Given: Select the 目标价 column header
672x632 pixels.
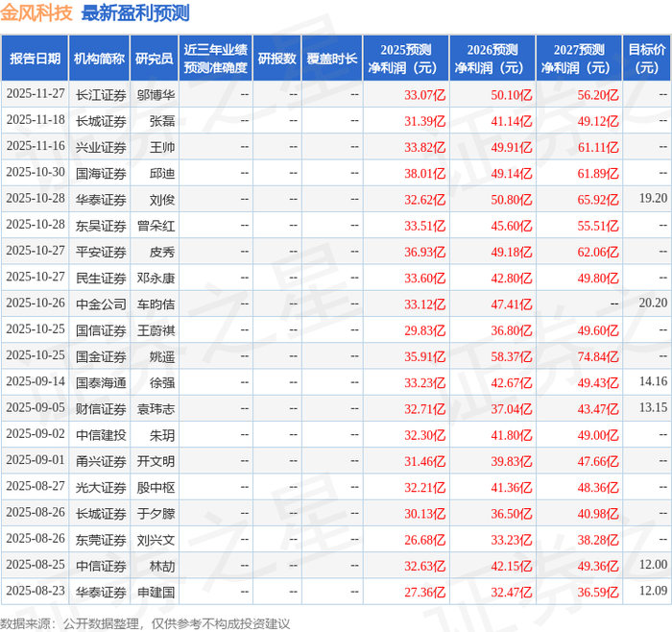Looking at the screenshot, I should pos(646,59).
